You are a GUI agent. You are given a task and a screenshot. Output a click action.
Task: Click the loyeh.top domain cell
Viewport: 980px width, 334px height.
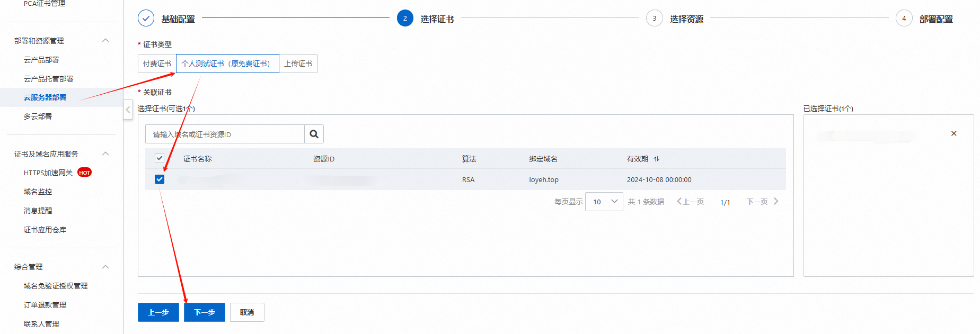tap(544, 180)
